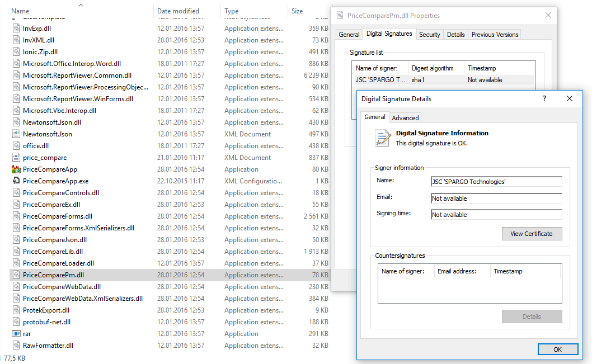Screen dimensions: 592x364
Task: Click the PriceCompareLib.dll file icon
Action: [x=16, y=251]
